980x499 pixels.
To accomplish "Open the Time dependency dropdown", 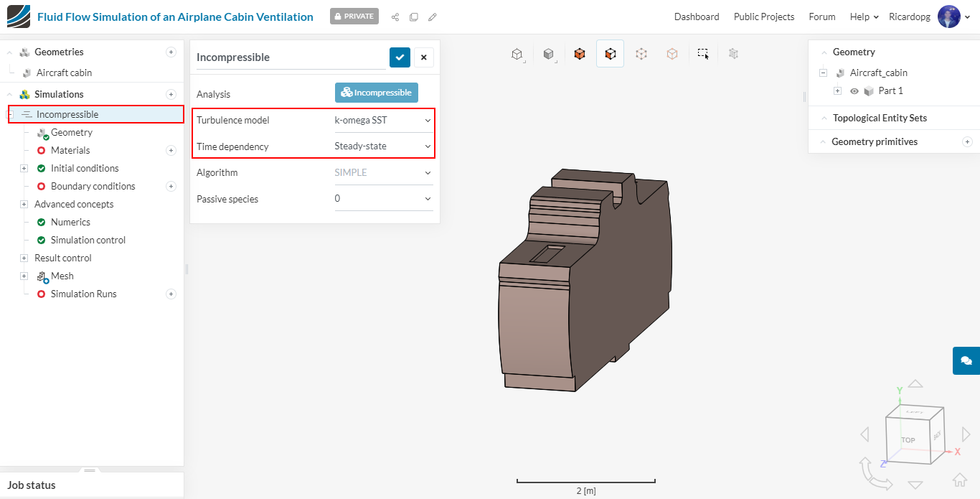I will tap(383, 146).
